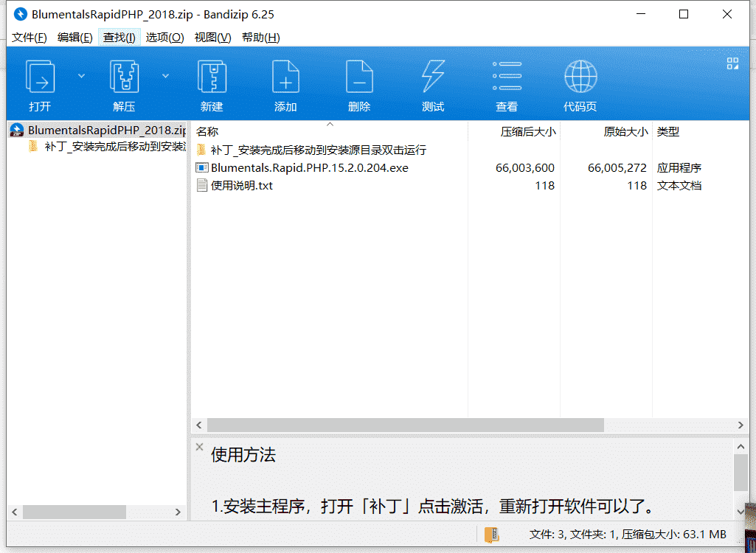Click the 应用程序 type cell
This screenshot has width=756, height=553.
click(679, 168)
